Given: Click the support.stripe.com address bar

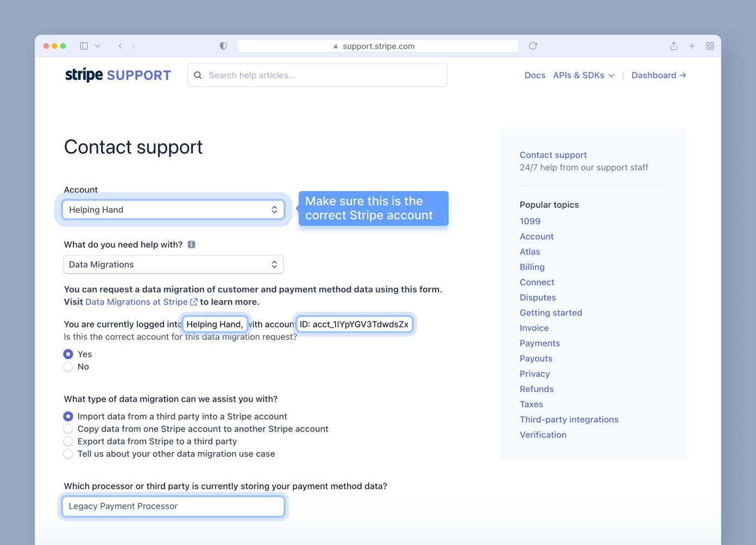Looking at the screenshot, I should (x=378, y=46).
